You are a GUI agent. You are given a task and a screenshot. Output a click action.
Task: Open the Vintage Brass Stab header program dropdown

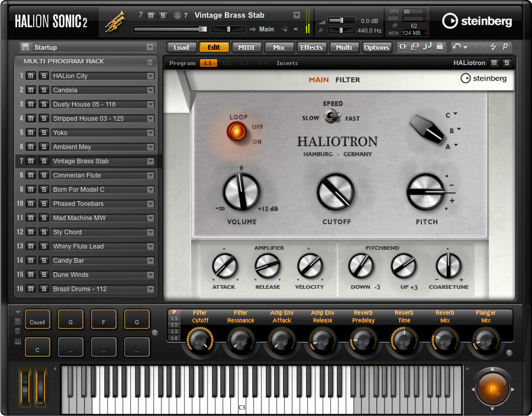pyautogui.click(x=296, y=15)
